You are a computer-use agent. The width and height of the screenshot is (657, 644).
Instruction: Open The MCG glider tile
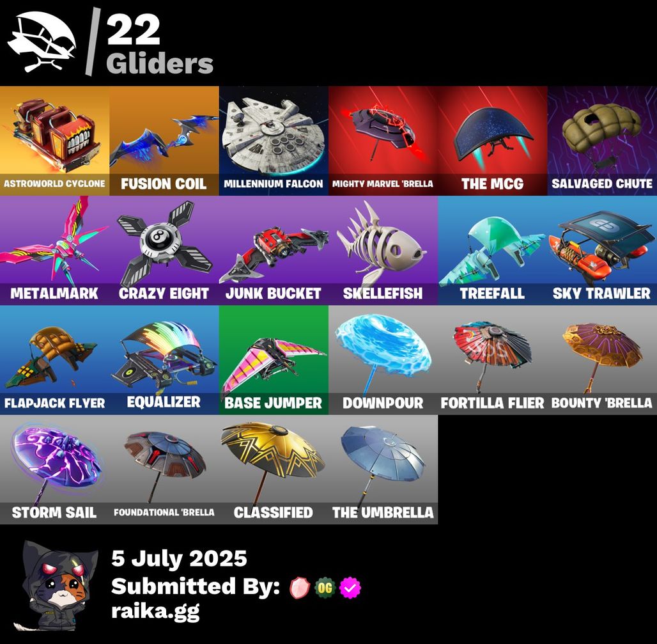492,141
